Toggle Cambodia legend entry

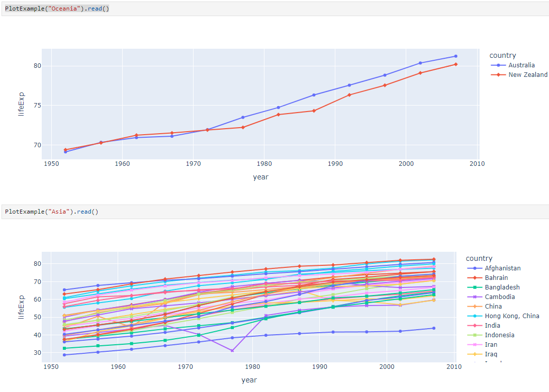click(x=491, y=297)
